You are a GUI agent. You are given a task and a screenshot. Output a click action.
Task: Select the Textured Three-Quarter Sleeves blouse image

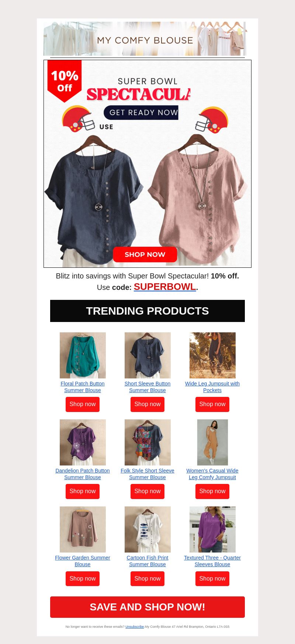(x=212, y=529)
